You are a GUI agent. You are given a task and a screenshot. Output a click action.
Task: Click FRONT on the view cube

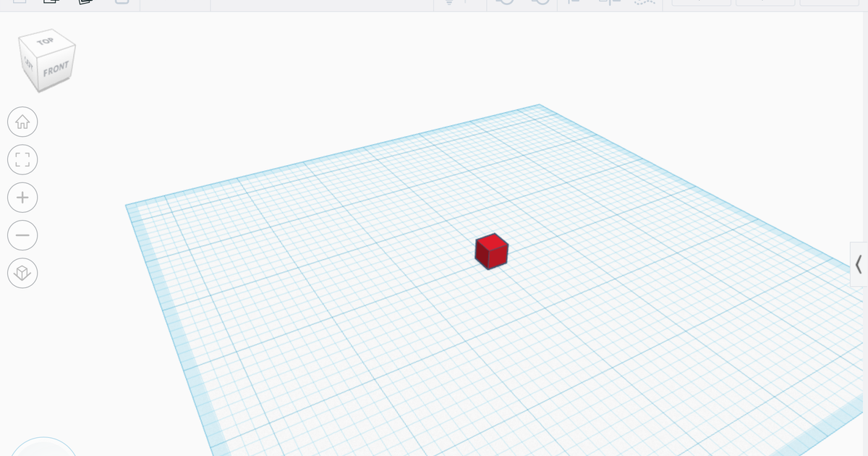pyautogui.click(x=56, y=69)
